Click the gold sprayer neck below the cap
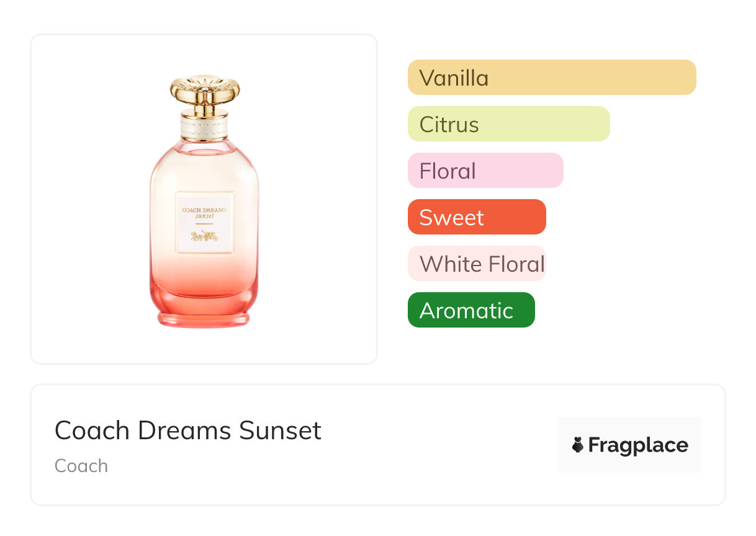The height and width of the screenshot is (536, 756). 205,111
